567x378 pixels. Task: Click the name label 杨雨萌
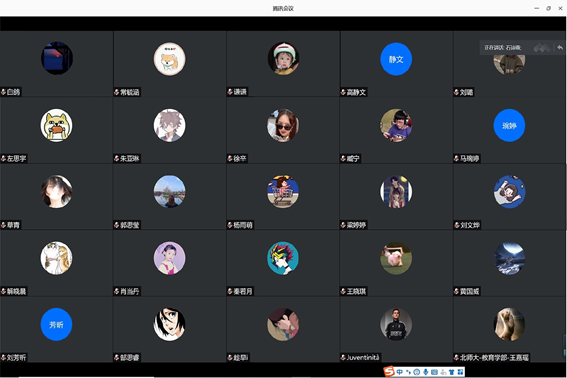tap(243, 225)
